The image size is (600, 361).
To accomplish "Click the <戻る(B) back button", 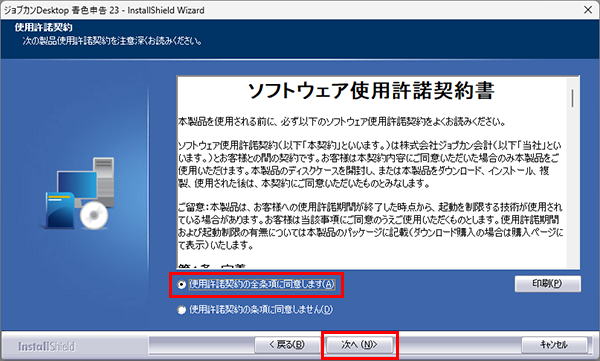I will click(x=287, y=345).
